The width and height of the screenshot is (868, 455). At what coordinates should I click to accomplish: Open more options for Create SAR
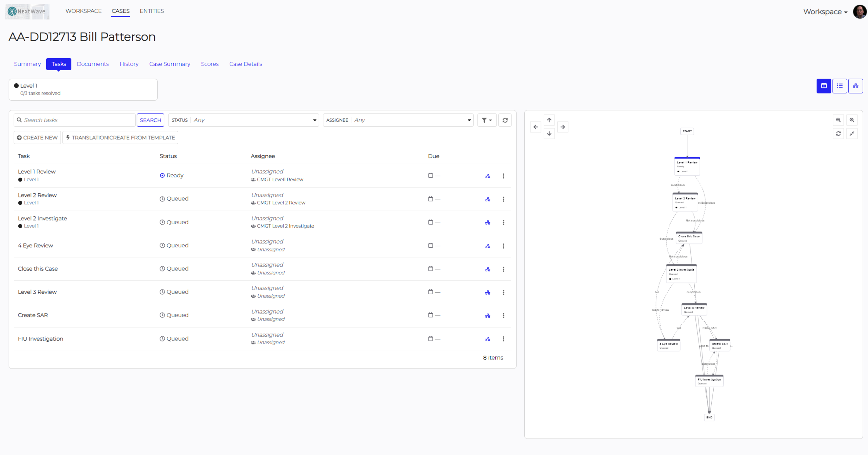pos(503,316)
